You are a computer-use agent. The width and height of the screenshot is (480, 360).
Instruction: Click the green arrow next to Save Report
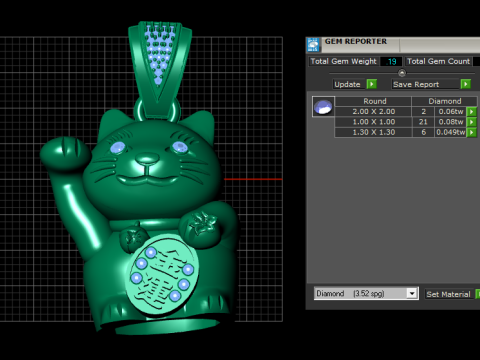coord(466,84)
